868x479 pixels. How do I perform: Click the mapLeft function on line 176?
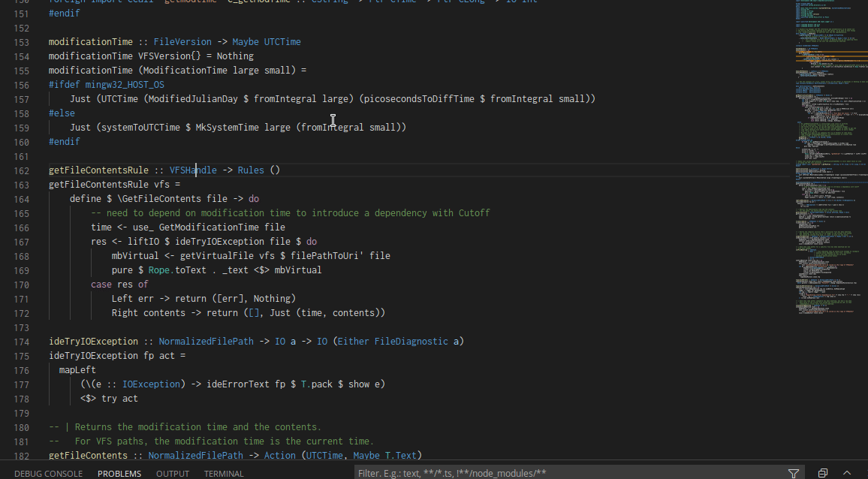tap(77, 370)
